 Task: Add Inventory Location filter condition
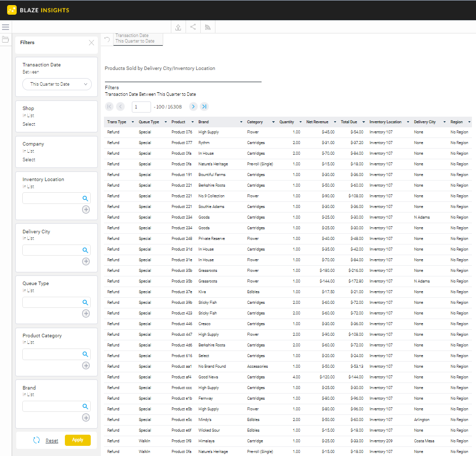[x=86, y=209]
